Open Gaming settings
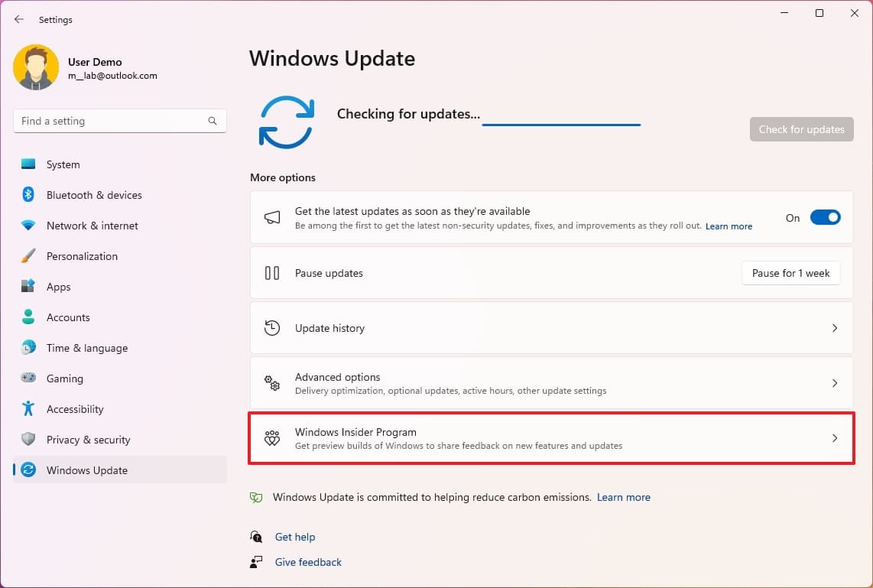 tap(64, 378)
